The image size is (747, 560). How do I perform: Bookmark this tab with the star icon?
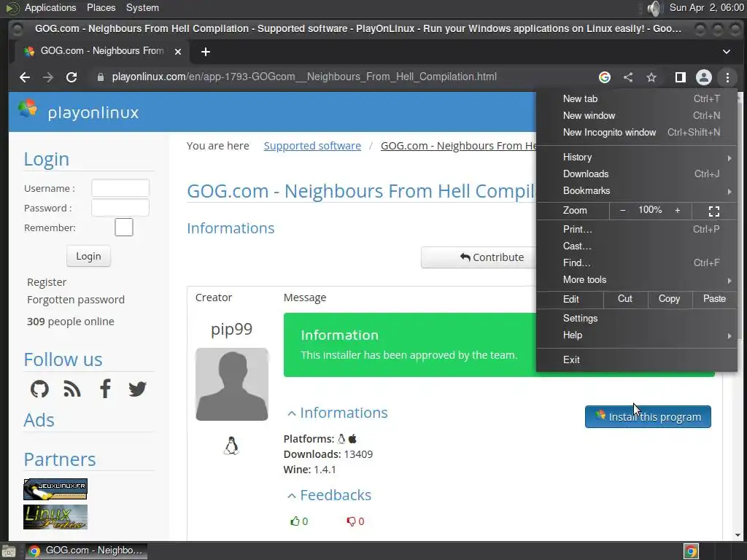click(651, 77)
